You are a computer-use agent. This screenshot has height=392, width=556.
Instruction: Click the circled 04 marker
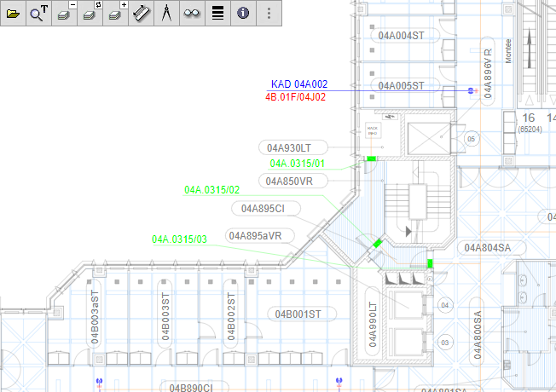(445, 305)
